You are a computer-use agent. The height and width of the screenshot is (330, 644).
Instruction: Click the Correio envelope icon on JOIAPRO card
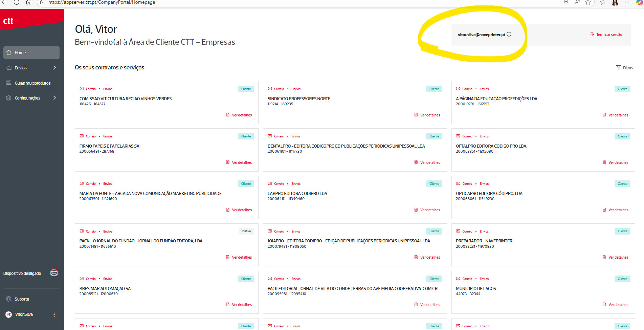point(270,231)
